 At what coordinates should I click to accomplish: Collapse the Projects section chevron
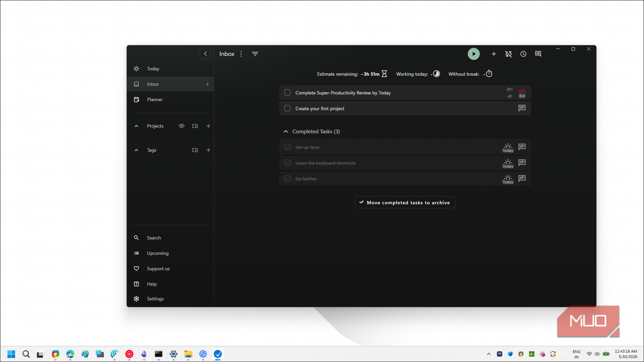(136, 126)
